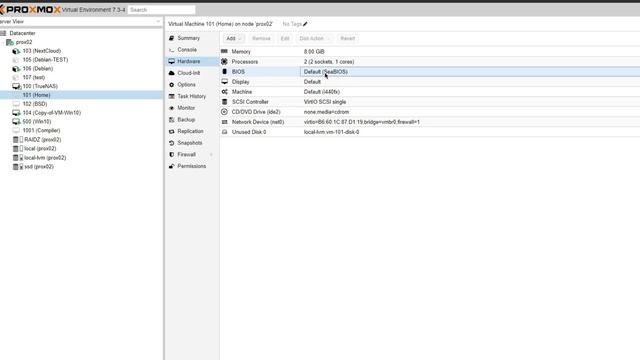Open the Disk Action dropdown
This screenshot has width=640, height=360.
click(314, 38)
